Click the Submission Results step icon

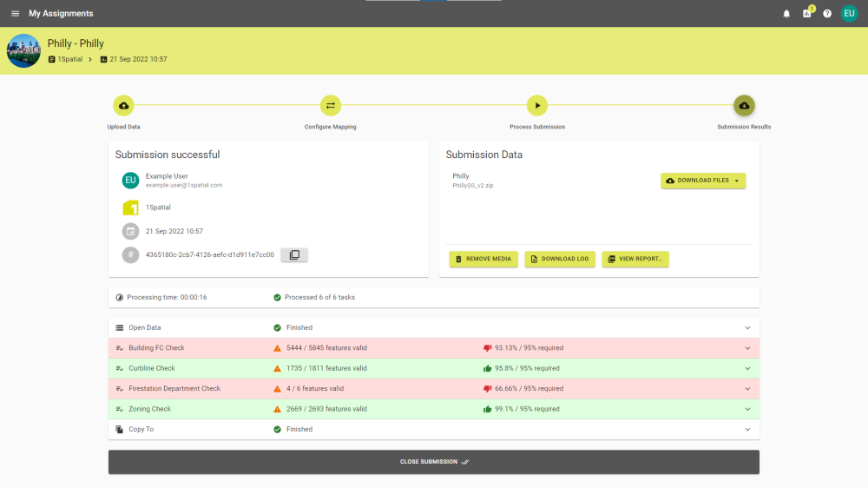click(x=744, y=106)
